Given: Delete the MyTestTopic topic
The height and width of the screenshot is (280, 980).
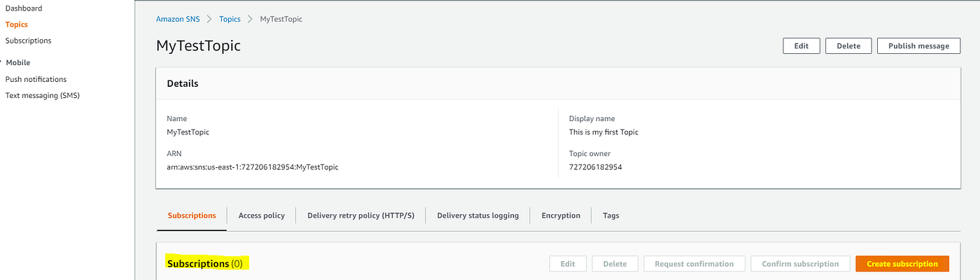Looking at the screenshot, I should pos(848,45).
